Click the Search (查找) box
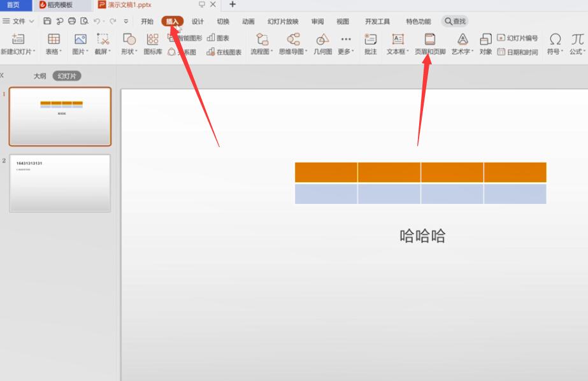588x381 pixels. coord(455,22)
